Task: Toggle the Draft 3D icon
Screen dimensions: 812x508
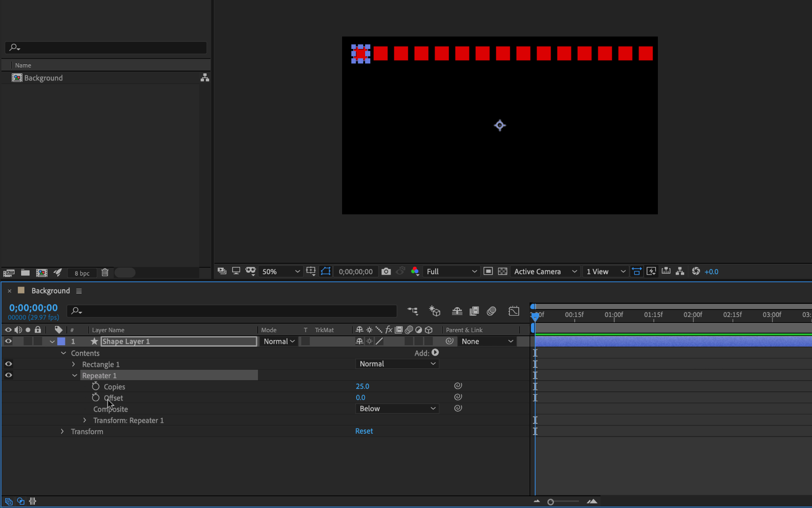Action: [435, 311]
